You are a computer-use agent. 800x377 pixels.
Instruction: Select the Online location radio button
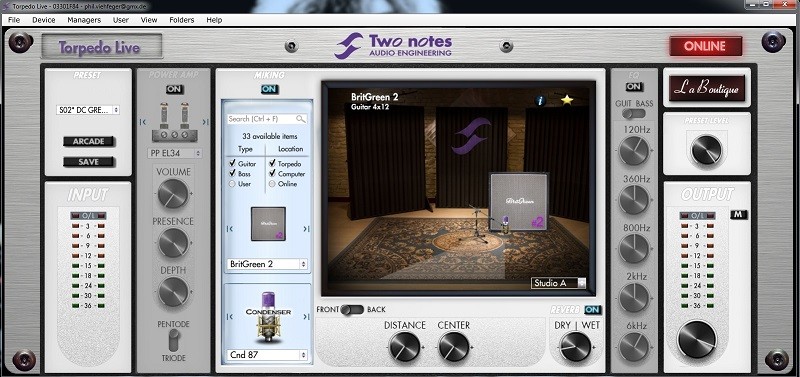[x=272, y=184]
